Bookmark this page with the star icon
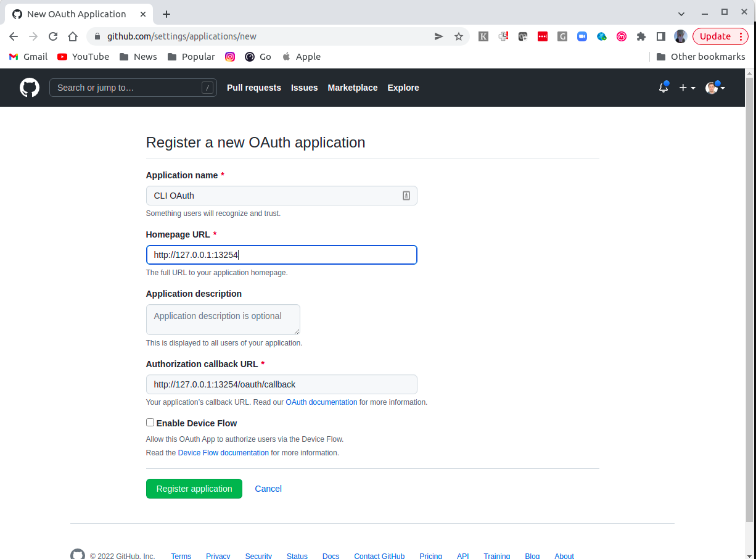Viewport: 756px width, 559px height. click(x=459, y=36)
